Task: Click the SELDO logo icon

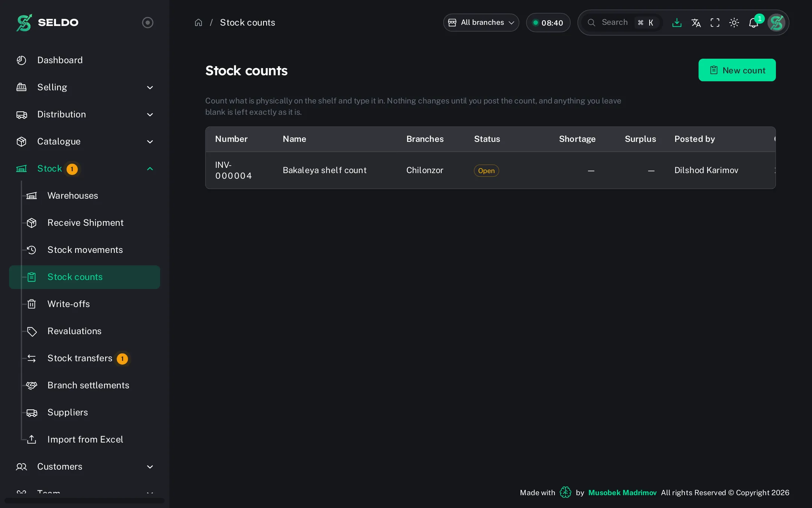Action: 24,23
